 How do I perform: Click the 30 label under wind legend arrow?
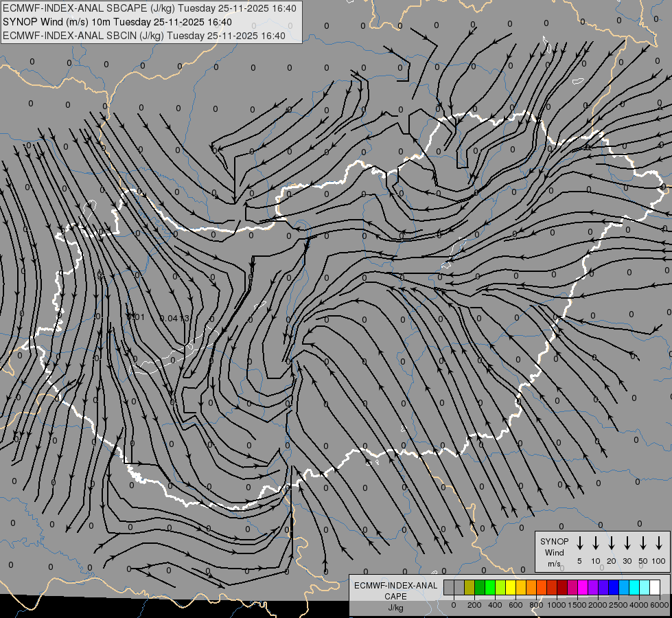627,561
